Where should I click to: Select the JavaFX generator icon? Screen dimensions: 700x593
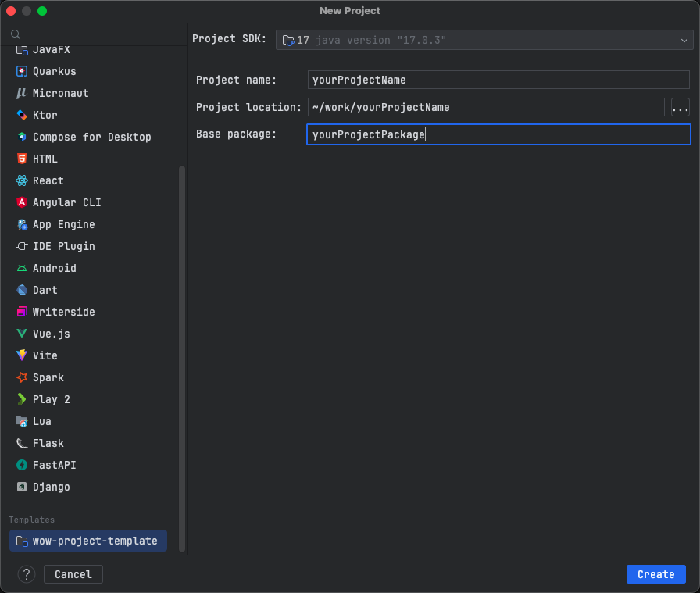click(x=21, y=49)
